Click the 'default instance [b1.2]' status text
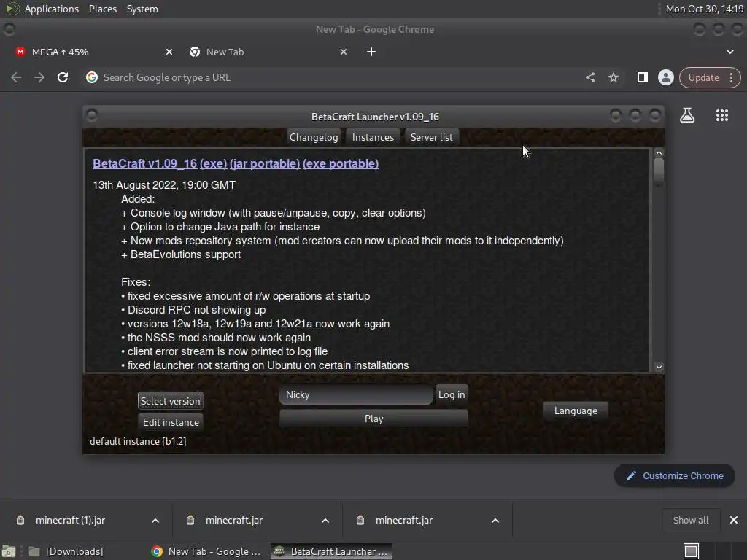The height and width of the screenshot is (560, 747). click(x=138, y=441)
